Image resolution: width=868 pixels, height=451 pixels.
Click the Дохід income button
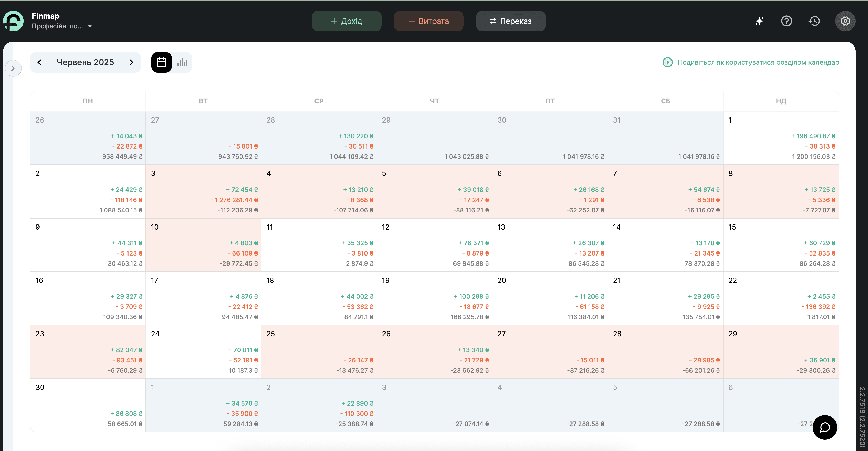(346, 21)
